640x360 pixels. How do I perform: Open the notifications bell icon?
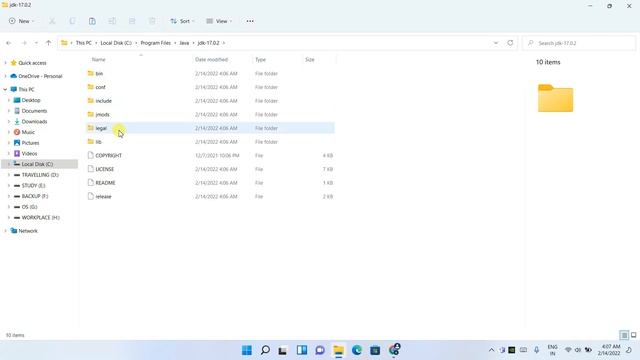(629, 350)
